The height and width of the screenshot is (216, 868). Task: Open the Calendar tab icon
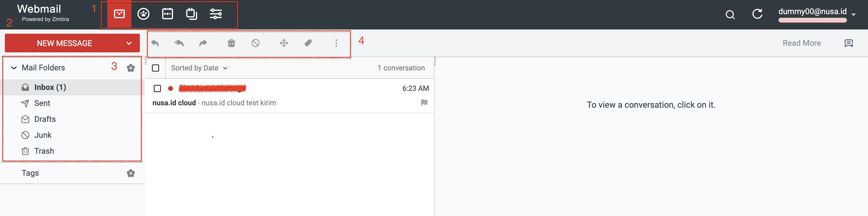[168, 14]
